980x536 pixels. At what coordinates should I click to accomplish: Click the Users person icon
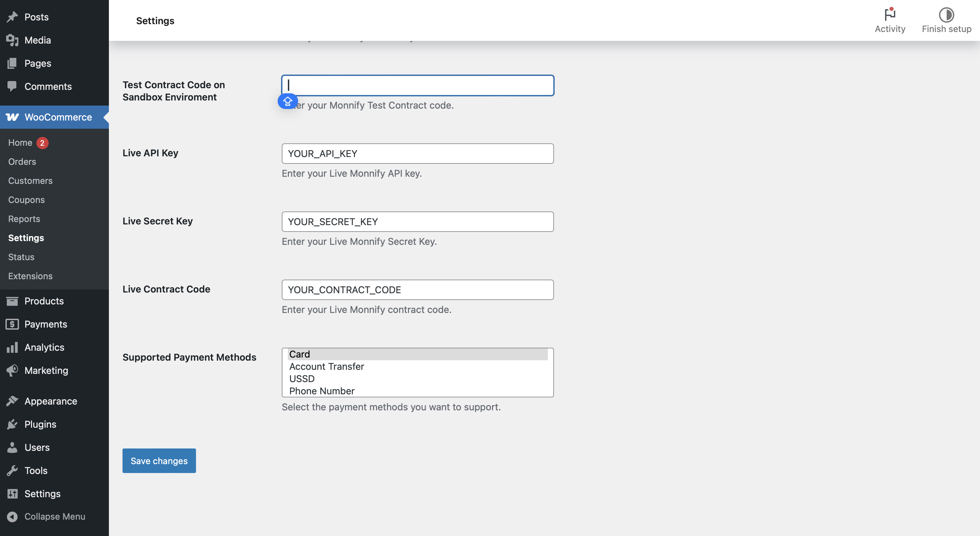[x=12, y=448]
